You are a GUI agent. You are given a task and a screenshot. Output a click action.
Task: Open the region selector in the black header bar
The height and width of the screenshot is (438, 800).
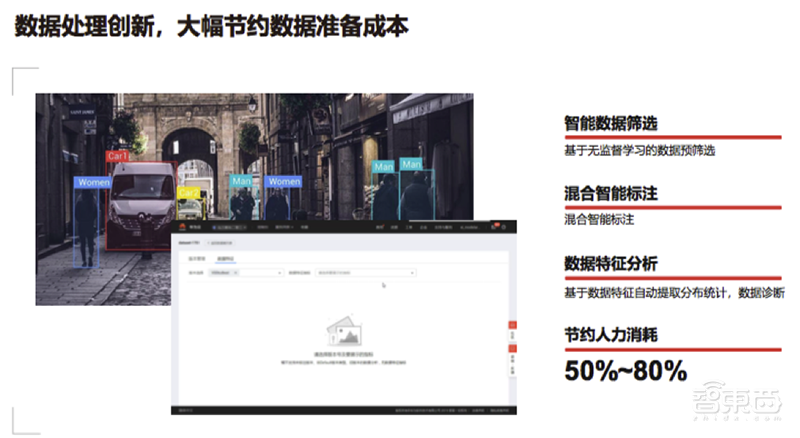point(230,227)
